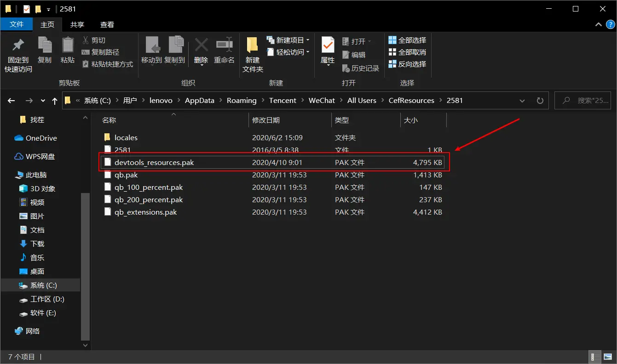Click 编辑 (Edit) in the open group
617x364 pixels.
point(354,55)
